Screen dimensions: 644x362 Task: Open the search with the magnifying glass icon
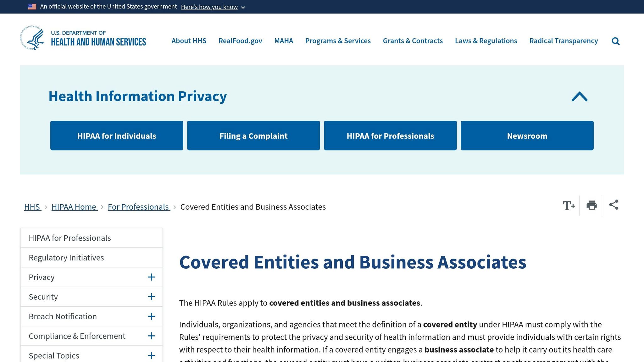click(x=615, y=41)
